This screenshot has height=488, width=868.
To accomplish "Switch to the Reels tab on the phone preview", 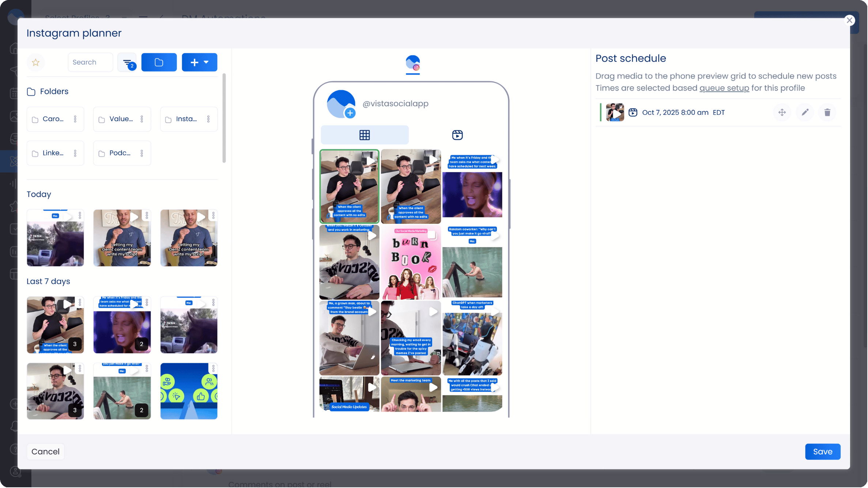I will tap(458, 134).
